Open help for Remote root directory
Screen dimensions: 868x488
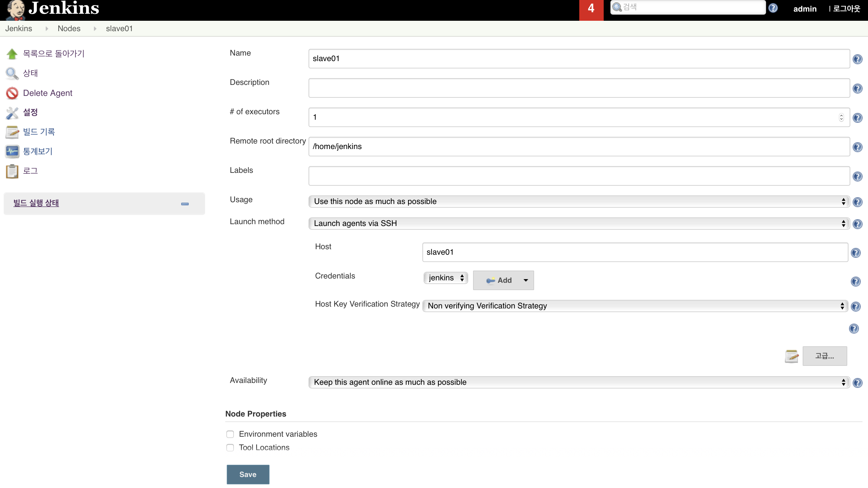[857, 147]
